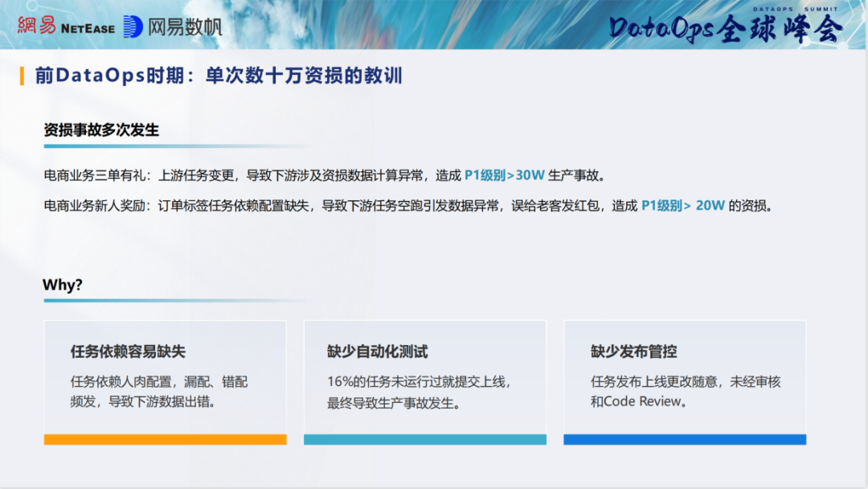Click the teal bar under the middle card
This screenshot has width=868, height=489.
pyautogui.click(x=425, y=440)
